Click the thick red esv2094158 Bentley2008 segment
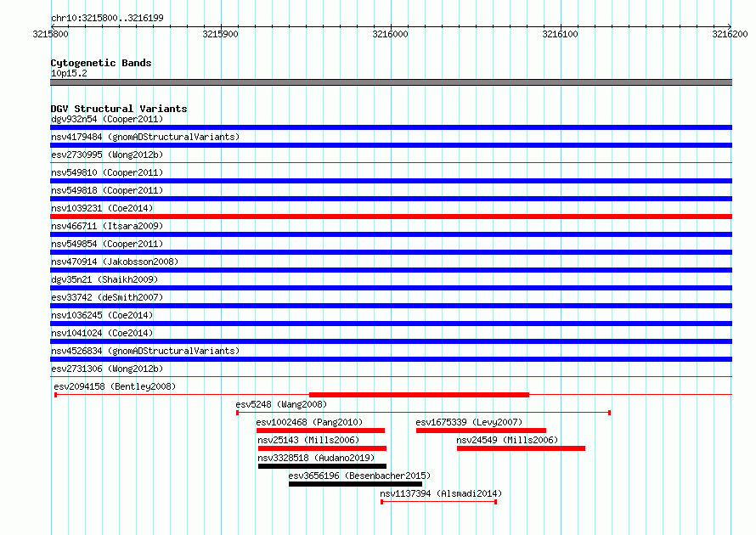756x535 pixels. [419, 395]
